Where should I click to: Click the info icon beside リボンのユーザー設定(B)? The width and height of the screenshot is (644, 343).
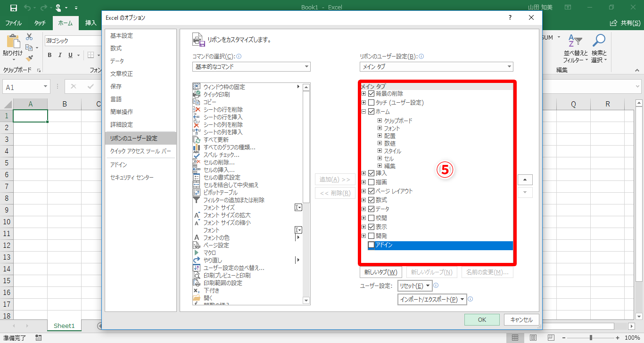click(421, 57)
